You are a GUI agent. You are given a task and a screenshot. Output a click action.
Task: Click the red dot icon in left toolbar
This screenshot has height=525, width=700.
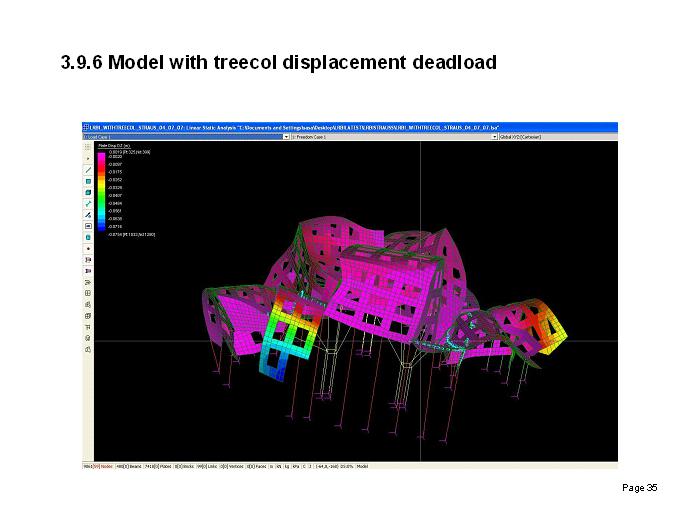click(88, 248)
